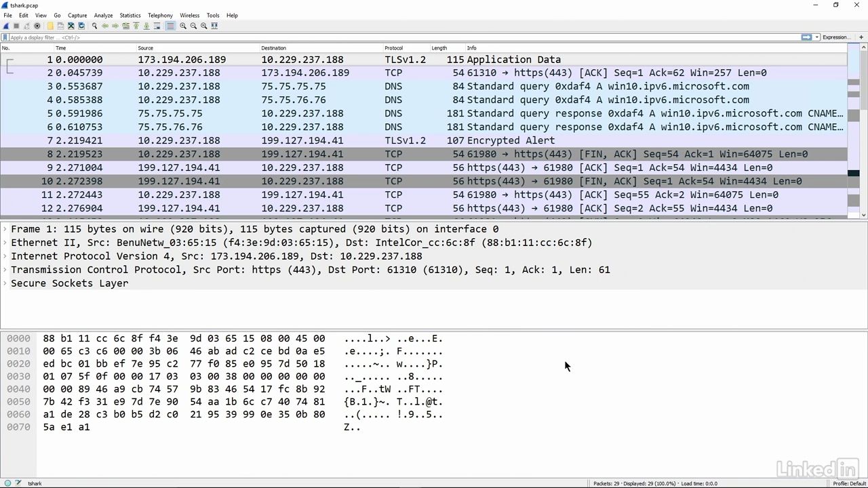Open the File menu

pyautogui.click(x=7, y=15)
